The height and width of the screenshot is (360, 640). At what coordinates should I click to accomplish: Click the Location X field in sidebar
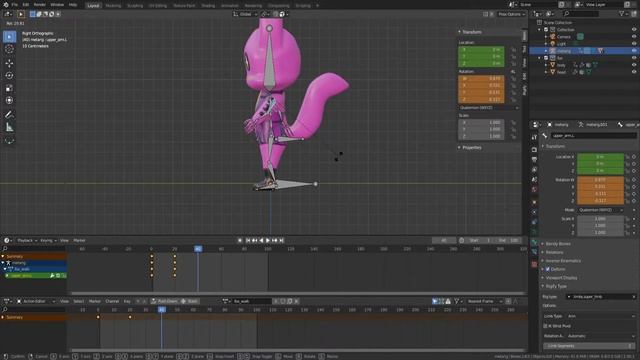pyautogui.click(x=481, y=49)
